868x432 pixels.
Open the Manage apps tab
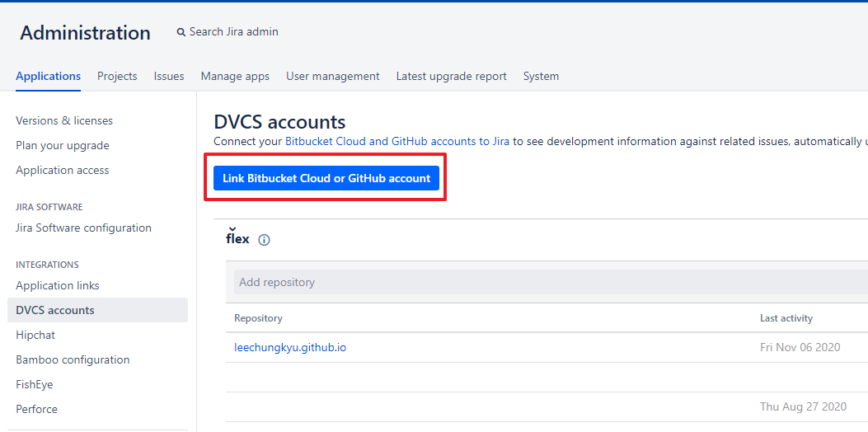(235, 77)
